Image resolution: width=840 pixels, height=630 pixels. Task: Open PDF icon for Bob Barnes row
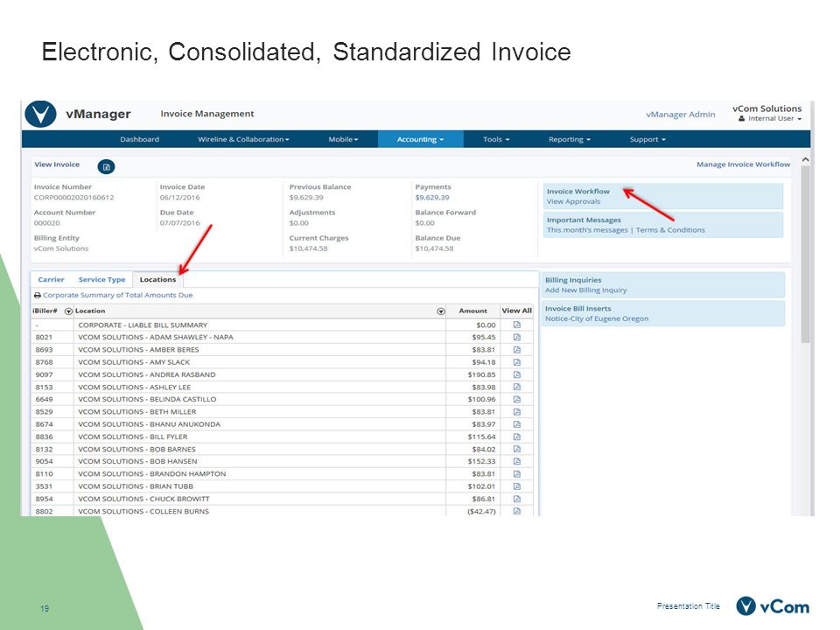point(517,449)
